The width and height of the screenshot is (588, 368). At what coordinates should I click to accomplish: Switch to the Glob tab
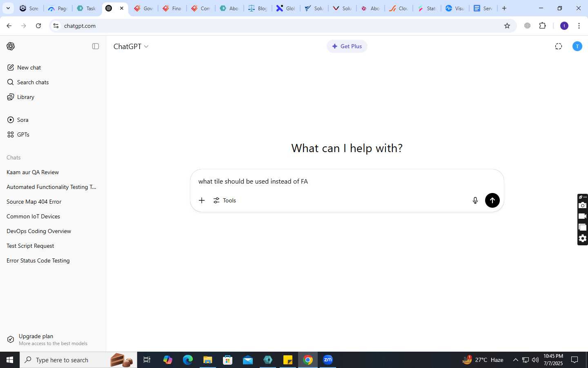(x=286, y=8)
